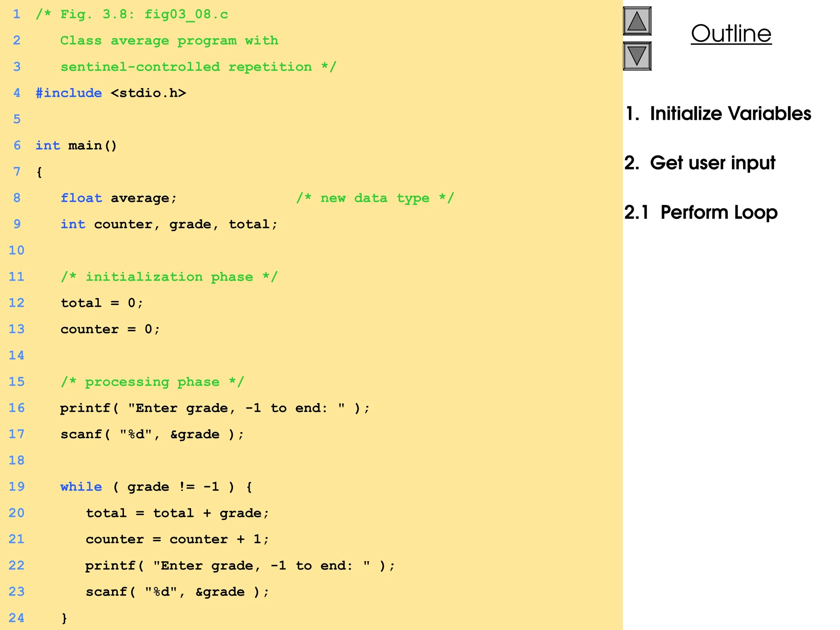The width and height of the screenshot is (840, 630).
Task: Click line number 5
Action: pos(17,119)
